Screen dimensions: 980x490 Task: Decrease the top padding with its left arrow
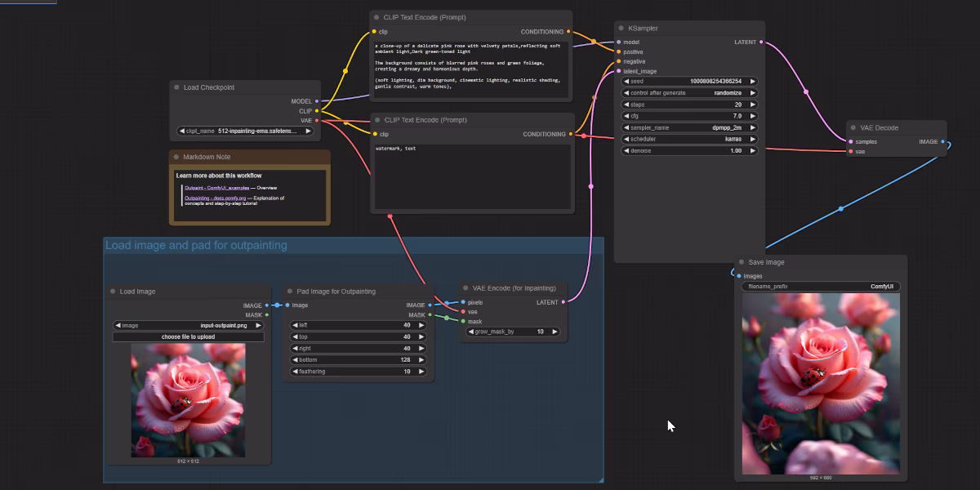pos(295,336)
